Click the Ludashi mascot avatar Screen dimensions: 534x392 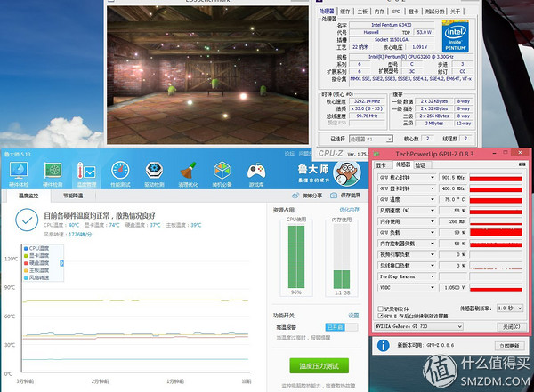[347, 173]
